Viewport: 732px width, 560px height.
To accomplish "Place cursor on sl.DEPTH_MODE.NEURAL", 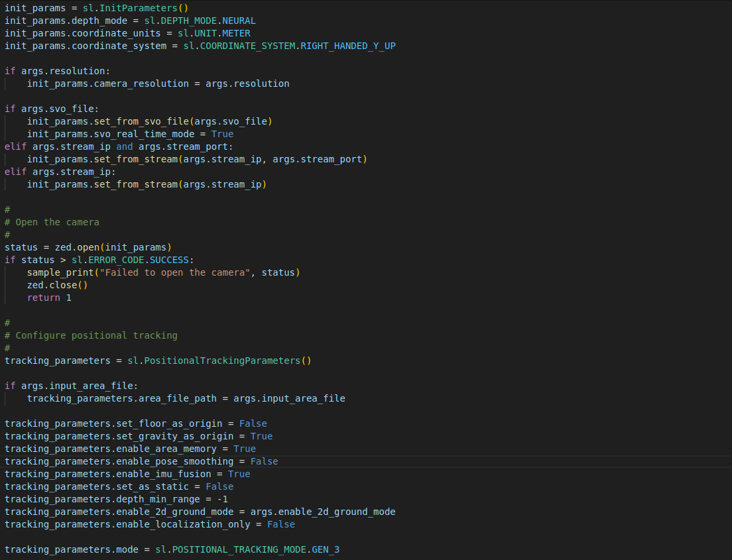I will pos(200,21).
